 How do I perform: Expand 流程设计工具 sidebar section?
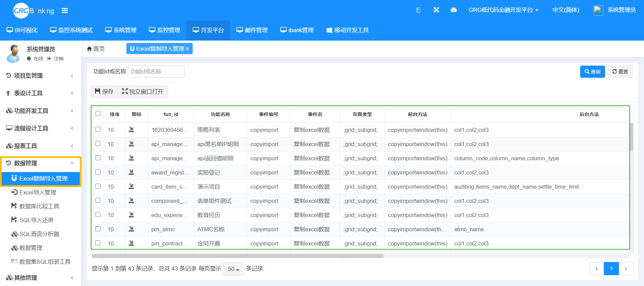click(41, 128)
